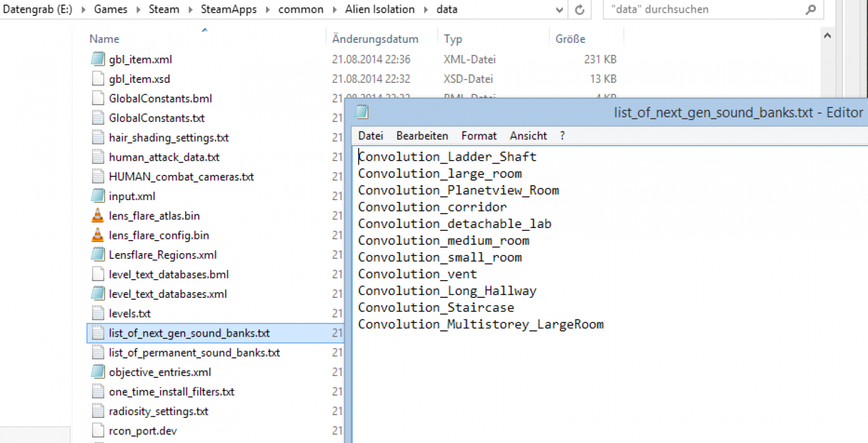
Task: Expand the breadcrumb arrow after common
Action: (x=335, y=9)
